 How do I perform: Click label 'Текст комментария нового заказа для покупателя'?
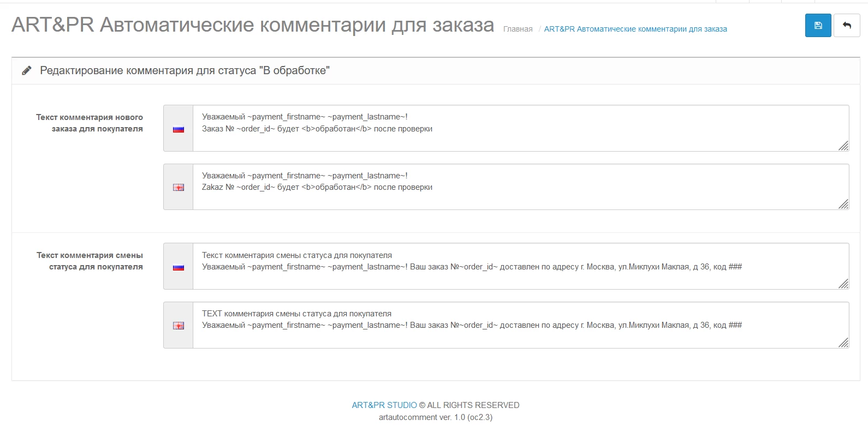(90, 123)
